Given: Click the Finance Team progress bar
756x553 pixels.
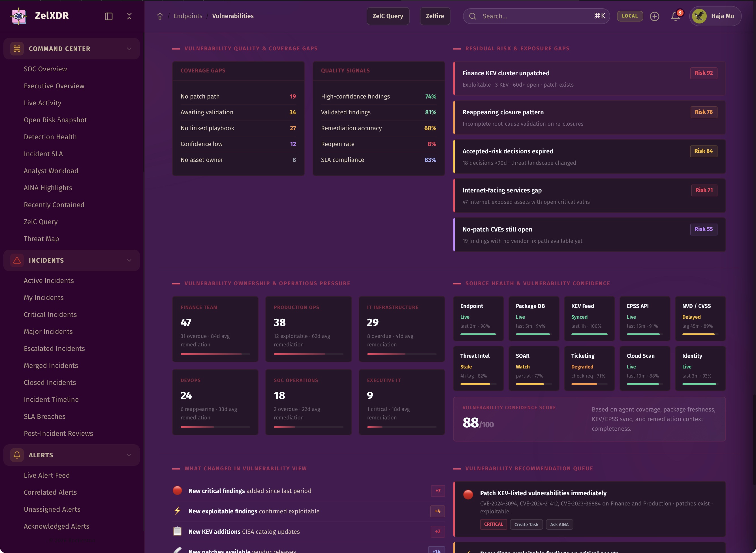Looking at the screenshot, I should tap(215, 354).
